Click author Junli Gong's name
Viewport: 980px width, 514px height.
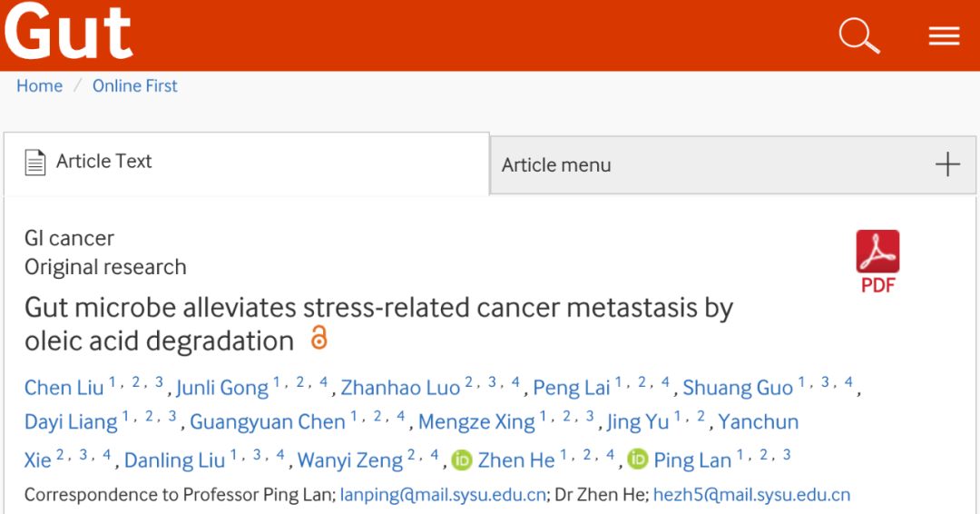(222, 388)
